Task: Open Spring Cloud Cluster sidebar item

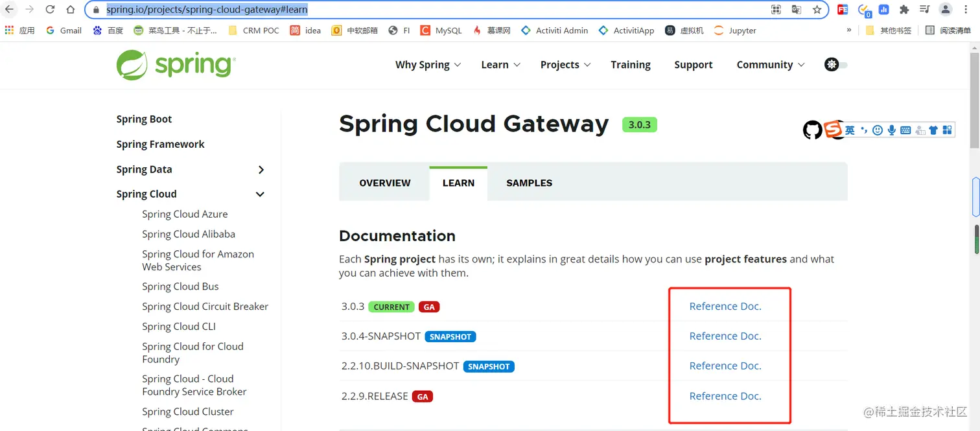Action: click(188, 412)
